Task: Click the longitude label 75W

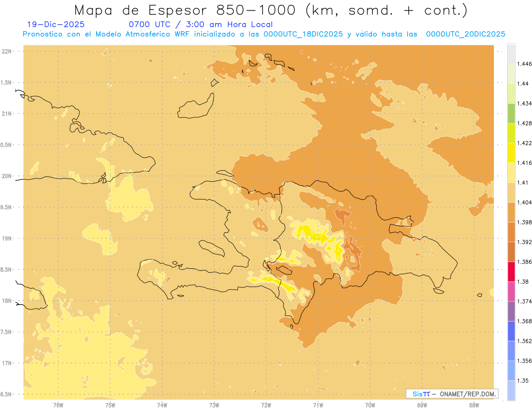Action: 110,405
